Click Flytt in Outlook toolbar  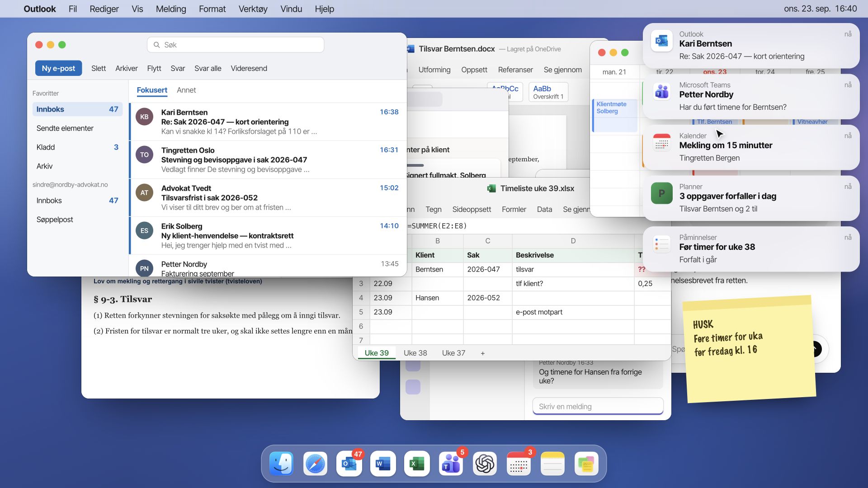coord(154,68)
